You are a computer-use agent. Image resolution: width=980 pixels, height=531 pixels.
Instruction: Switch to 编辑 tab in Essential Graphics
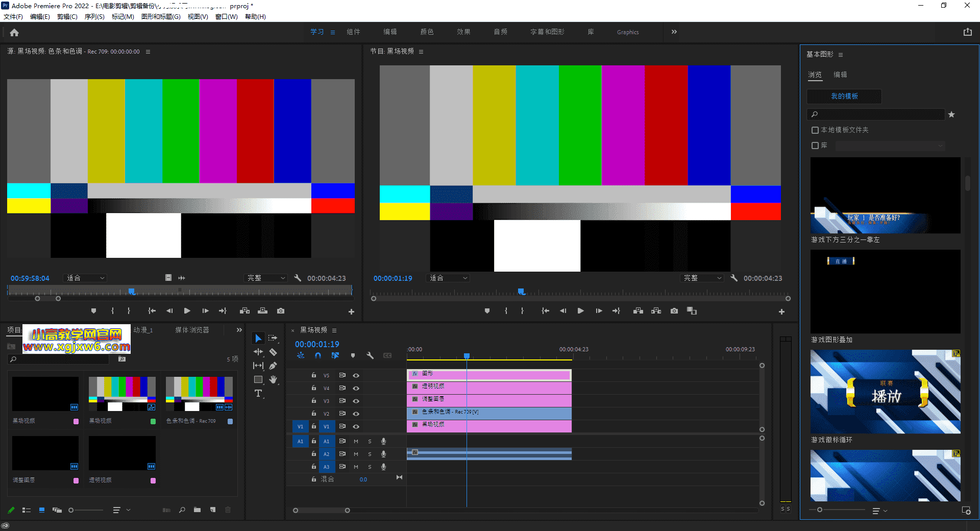click(840, 75)
